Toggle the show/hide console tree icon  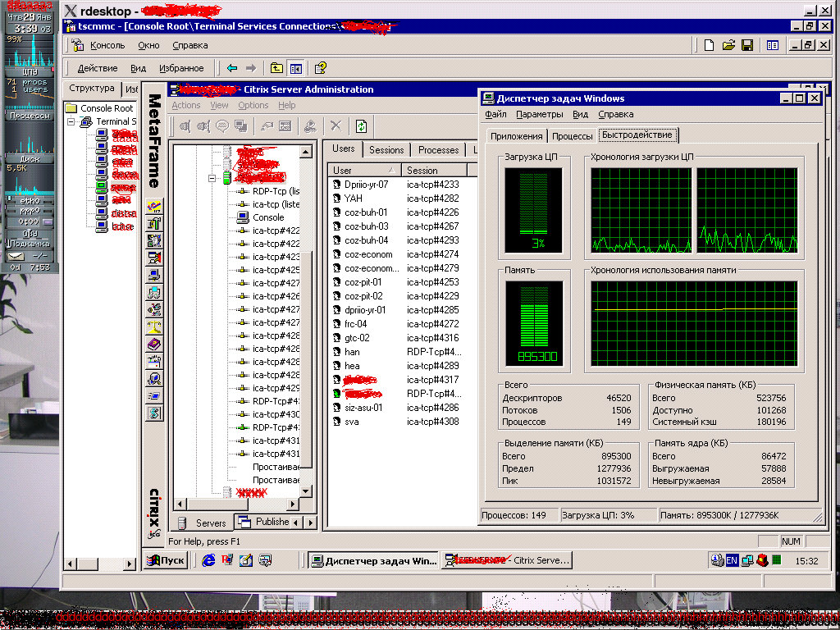295,68
